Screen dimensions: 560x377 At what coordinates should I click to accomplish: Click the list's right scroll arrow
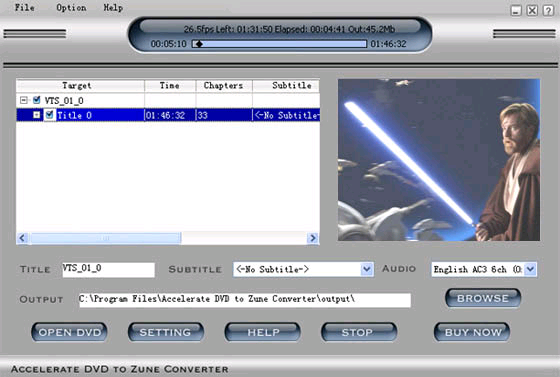click(313, 238)
